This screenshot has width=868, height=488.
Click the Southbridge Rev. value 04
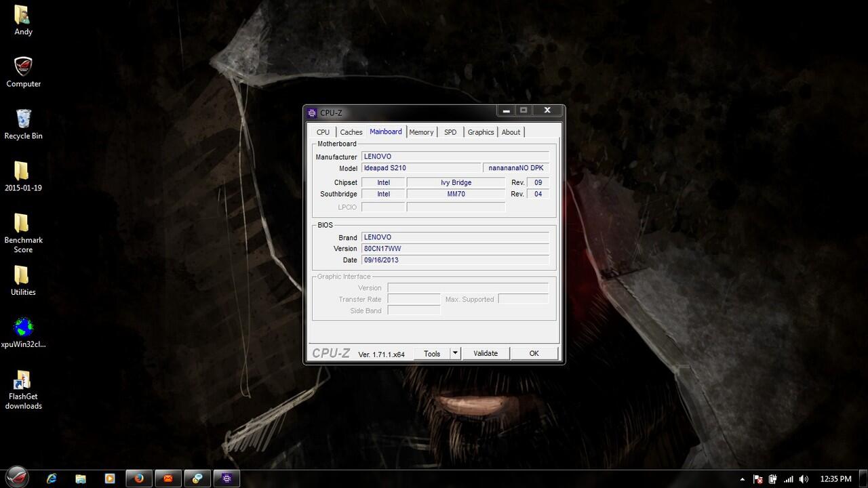click(538, 194)
